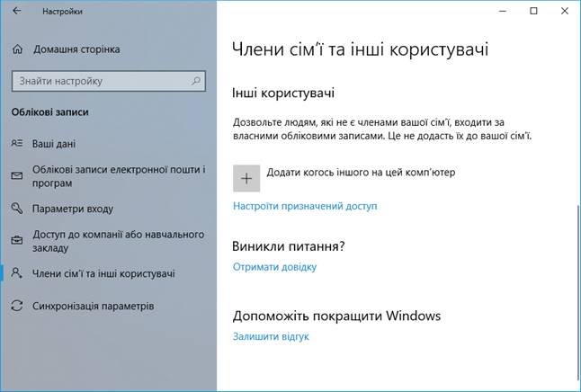Open Настроїти призначений доступ link
Screen dimensions: 581x392
click(305, 206)
